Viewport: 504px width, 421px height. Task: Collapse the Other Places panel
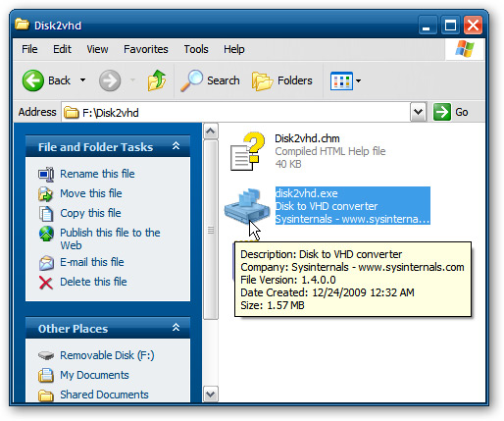[x=176, y=328]
